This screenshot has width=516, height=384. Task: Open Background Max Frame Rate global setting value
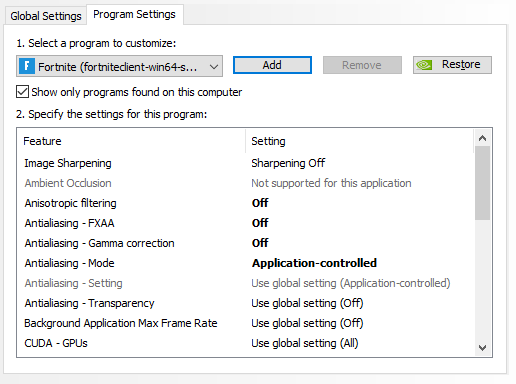pos(307,323)
